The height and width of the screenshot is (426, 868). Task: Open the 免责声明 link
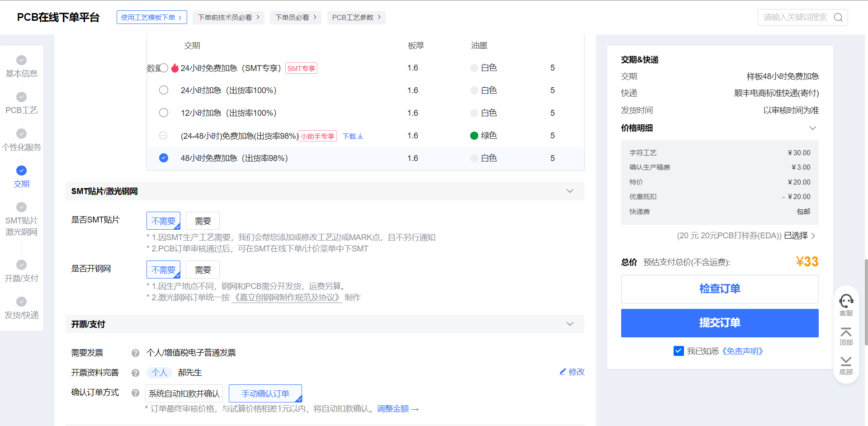click(742, 351)
